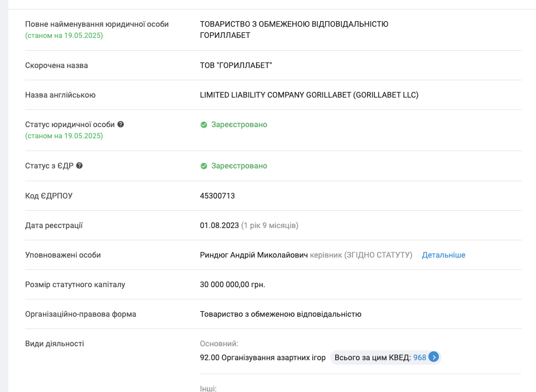Click the English name GORILLABET LLC text
The image size is (536, 392).
coord(386,95)
